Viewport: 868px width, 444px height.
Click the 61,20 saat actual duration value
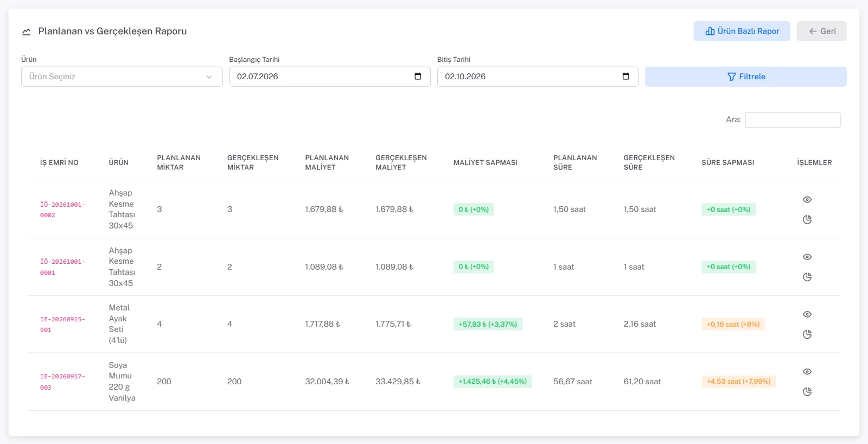pos(642,382)
